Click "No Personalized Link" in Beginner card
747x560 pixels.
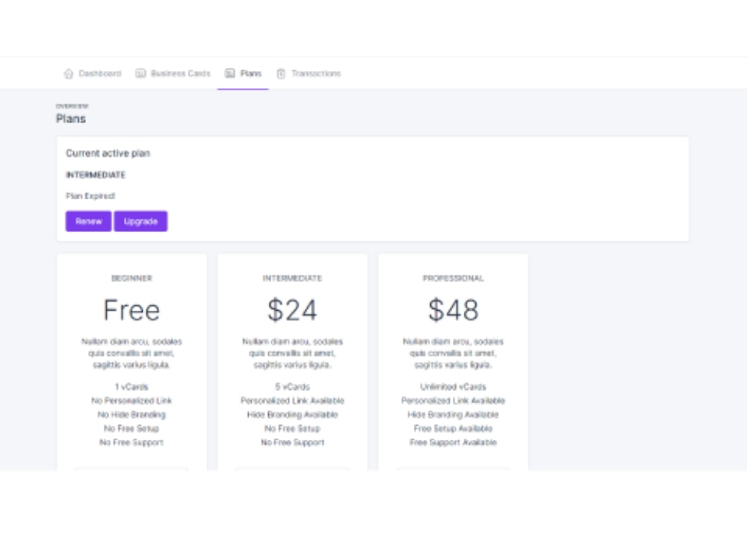[x=131, y=400]
